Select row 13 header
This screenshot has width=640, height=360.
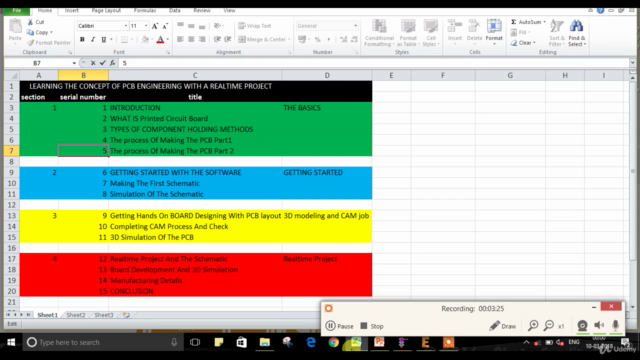tap(11, 216)
